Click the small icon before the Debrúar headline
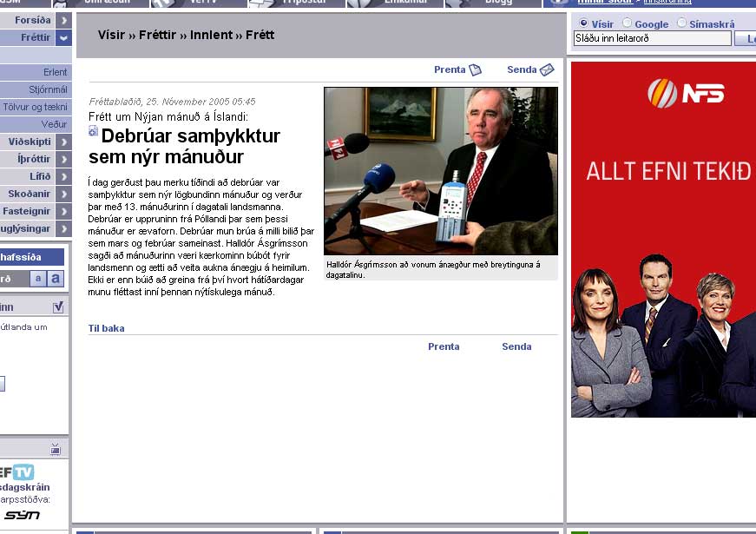Image resolution: width=756 pixels, height=534 pixels. pos(94,131)
